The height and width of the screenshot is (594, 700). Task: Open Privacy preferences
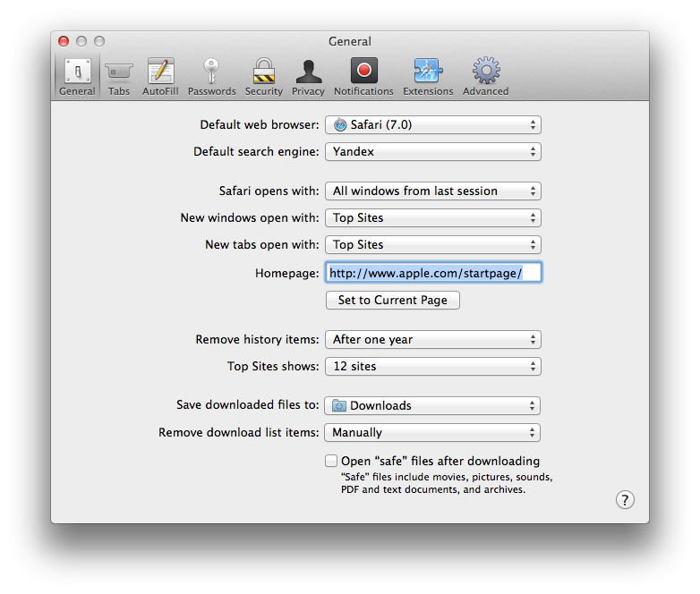coord(308,77)
